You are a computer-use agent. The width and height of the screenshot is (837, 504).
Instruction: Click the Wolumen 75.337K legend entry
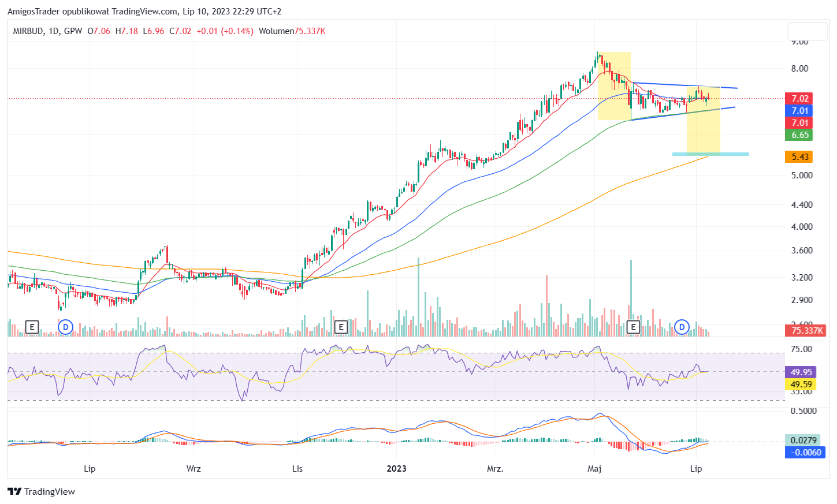click(292, 31)
